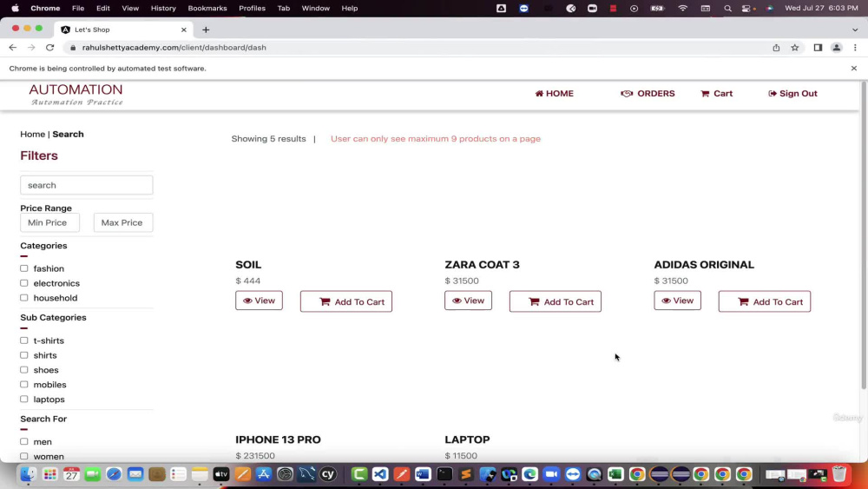Click the filter search input field
868x489 pixels.
pyautogui.click(x=86, y=185)
